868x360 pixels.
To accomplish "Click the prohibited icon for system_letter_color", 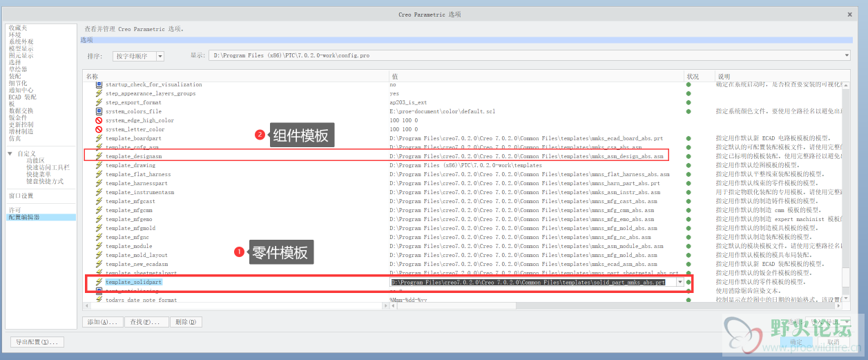I will tap(99, 129).
